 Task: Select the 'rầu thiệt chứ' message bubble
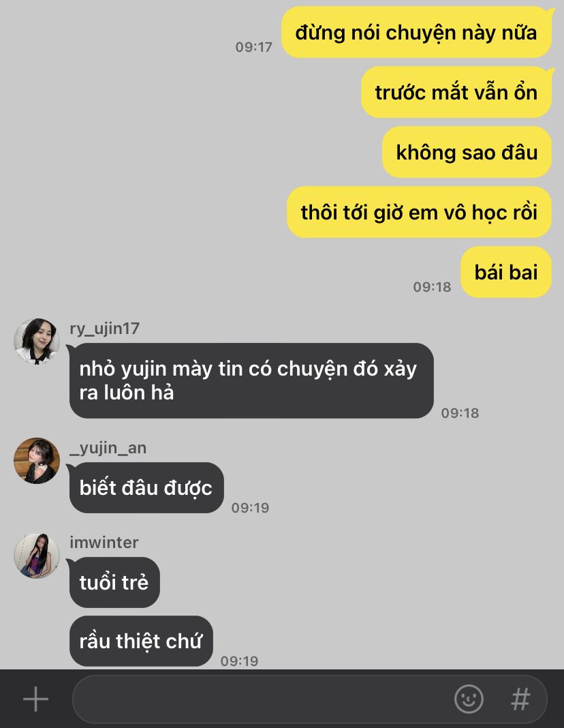point(141,641)
